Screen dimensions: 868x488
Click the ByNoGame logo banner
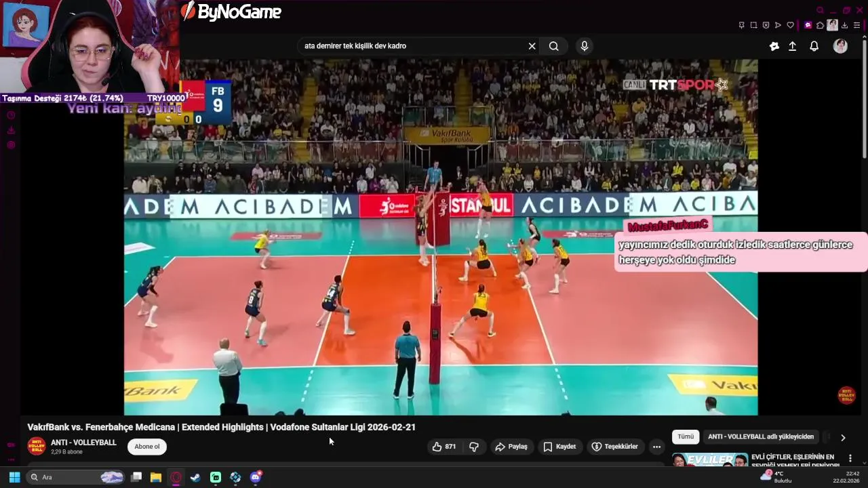coord(232,12)
